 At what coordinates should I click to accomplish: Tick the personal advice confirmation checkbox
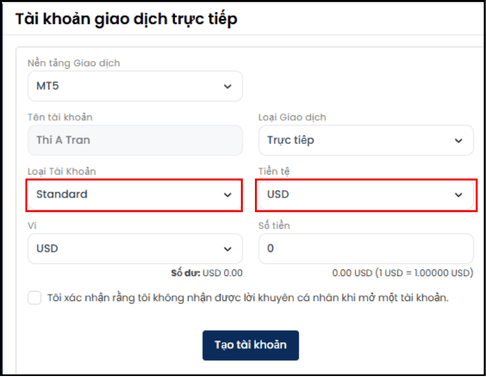pos(35,298)
